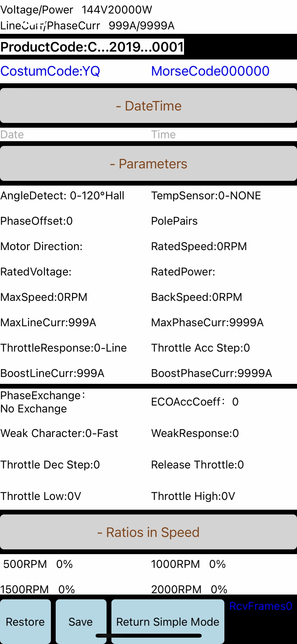The width and height of the screenshot is (297, 644).
Task: Collapse the DateTime section header
Action: click(148, 106)
